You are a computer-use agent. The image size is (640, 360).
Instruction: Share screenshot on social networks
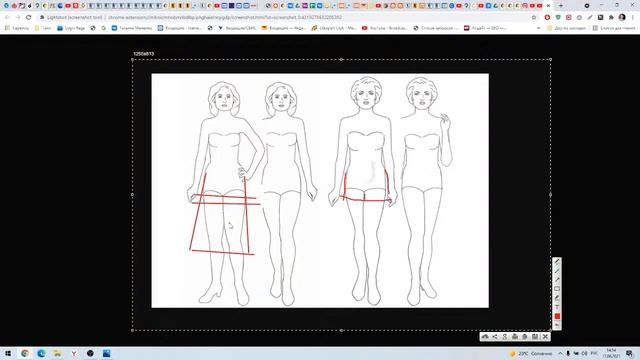point(495,337)
